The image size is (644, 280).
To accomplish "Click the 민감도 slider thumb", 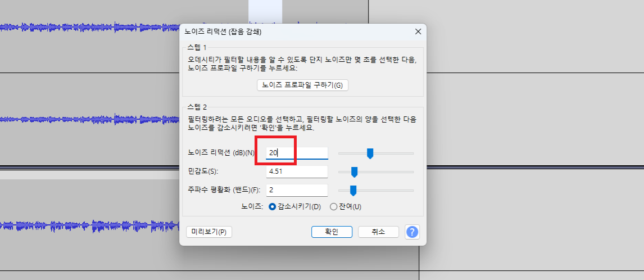I will [x=355, y=172].
